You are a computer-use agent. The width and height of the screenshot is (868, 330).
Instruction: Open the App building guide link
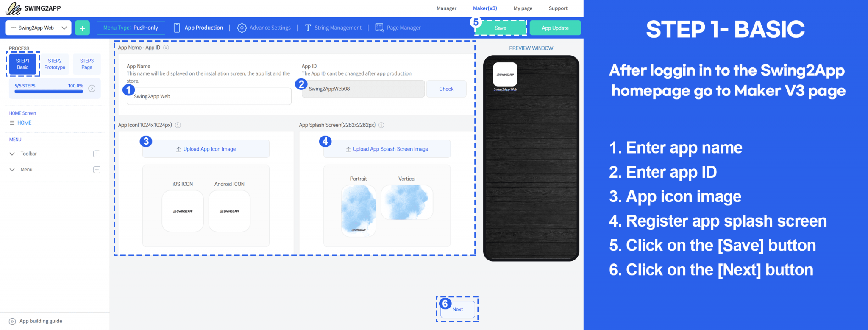coord(40,321)
